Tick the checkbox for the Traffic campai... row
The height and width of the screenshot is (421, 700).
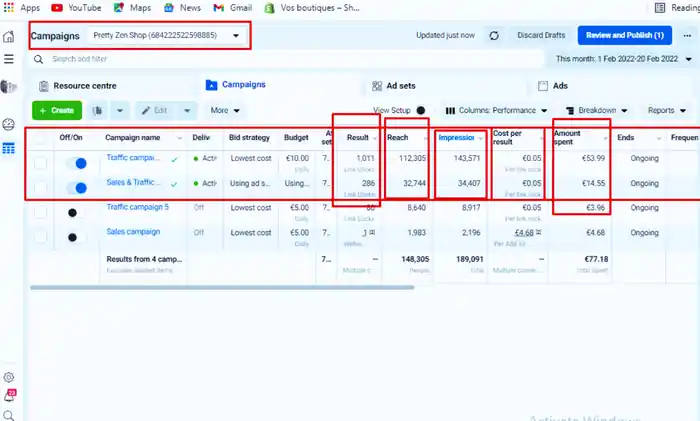40,163
